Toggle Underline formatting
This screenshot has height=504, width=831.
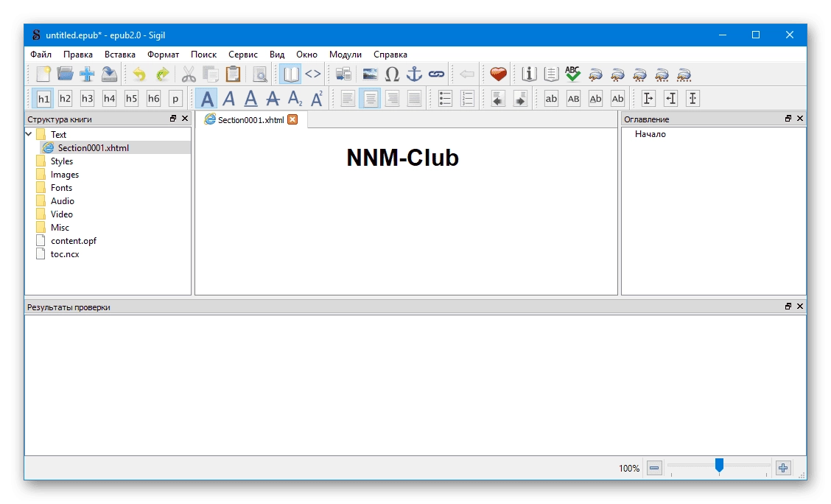[x=250, y=99]
